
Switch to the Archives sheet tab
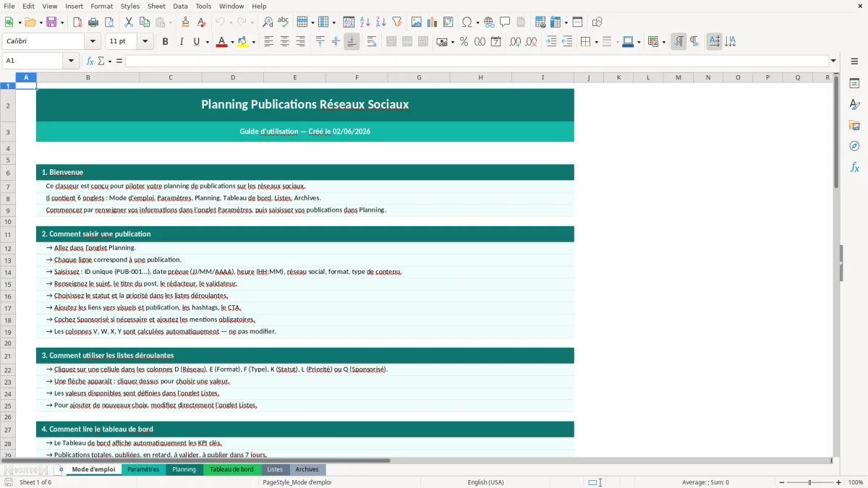[x=307, y=469]
